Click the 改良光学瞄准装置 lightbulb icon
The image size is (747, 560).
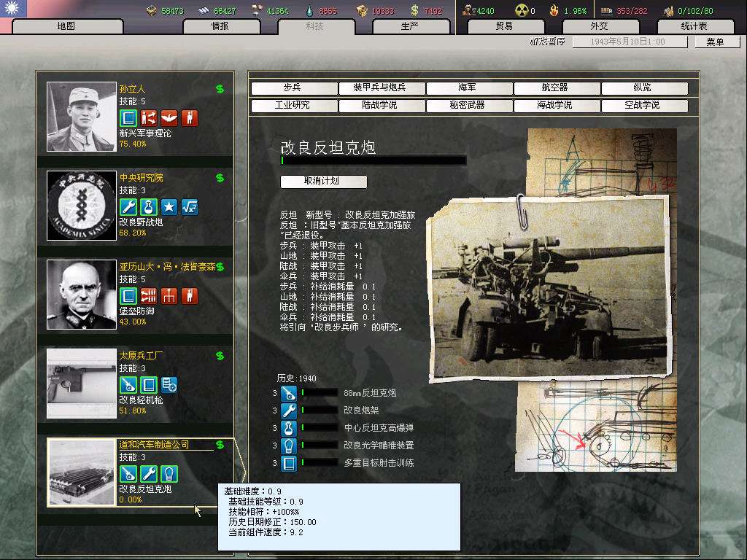289,446
